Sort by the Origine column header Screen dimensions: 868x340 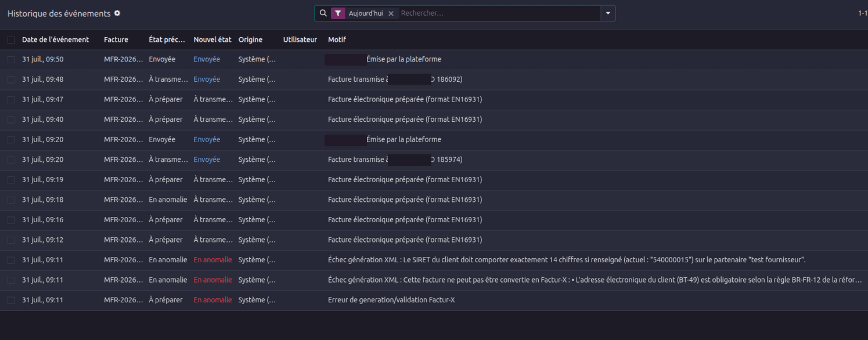250,39
